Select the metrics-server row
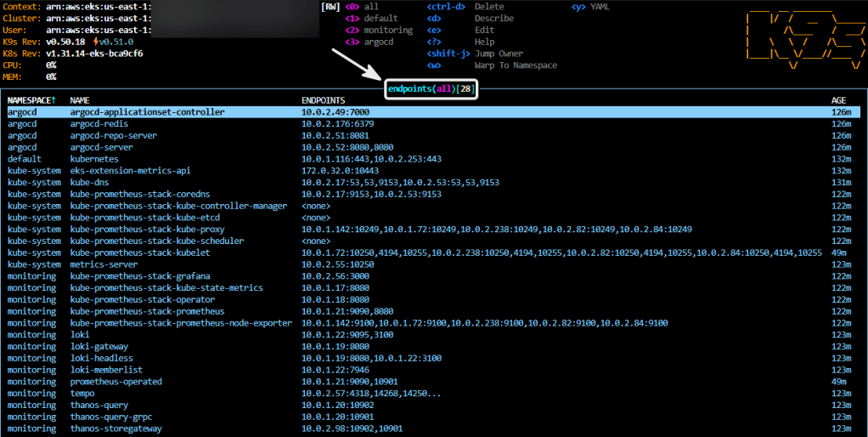 point(433,264)
